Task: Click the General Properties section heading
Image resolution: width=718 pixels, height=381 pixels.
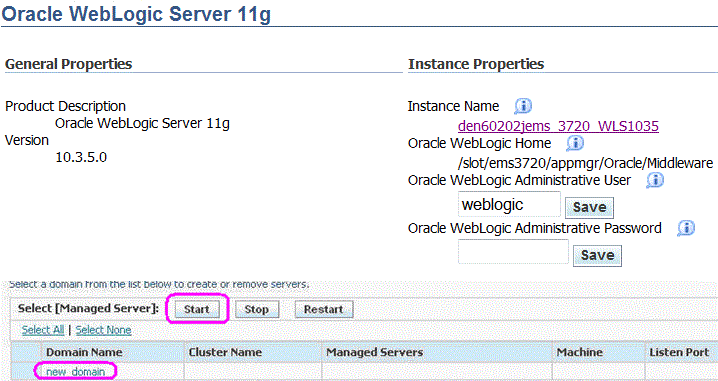Action: pos(68,64)
